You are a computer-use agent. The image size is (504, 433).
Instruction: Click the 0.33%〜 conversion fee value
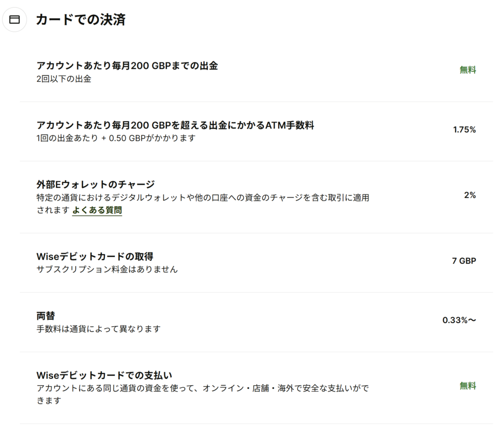pyautogui.click(x=459, y=320)
